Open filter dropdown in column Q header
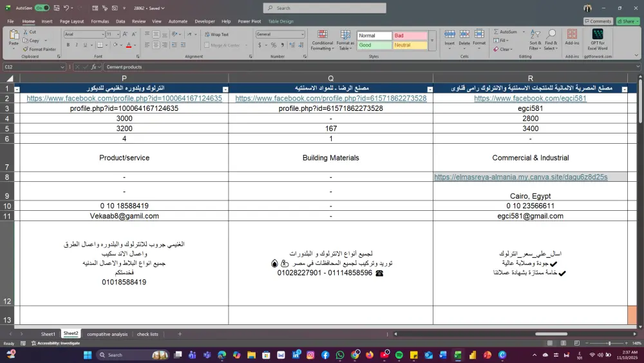644x363 pixels. pyautogui.click(x=430, y=89)
